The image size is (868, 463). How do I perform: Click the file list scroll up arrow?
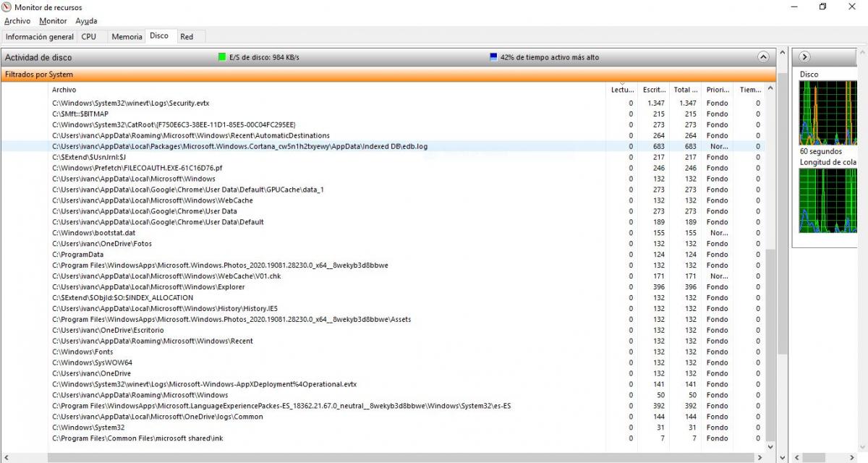(770, 89)
